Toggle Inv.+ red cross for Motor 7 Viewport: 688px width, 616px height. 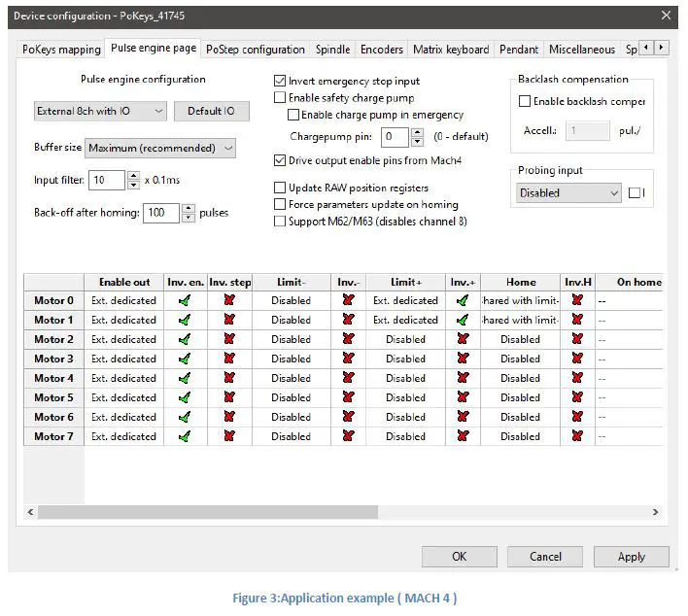click(463, 436)
